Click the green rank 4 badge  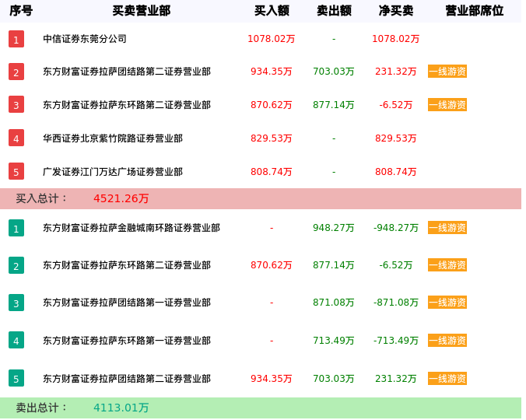point(16,340)
